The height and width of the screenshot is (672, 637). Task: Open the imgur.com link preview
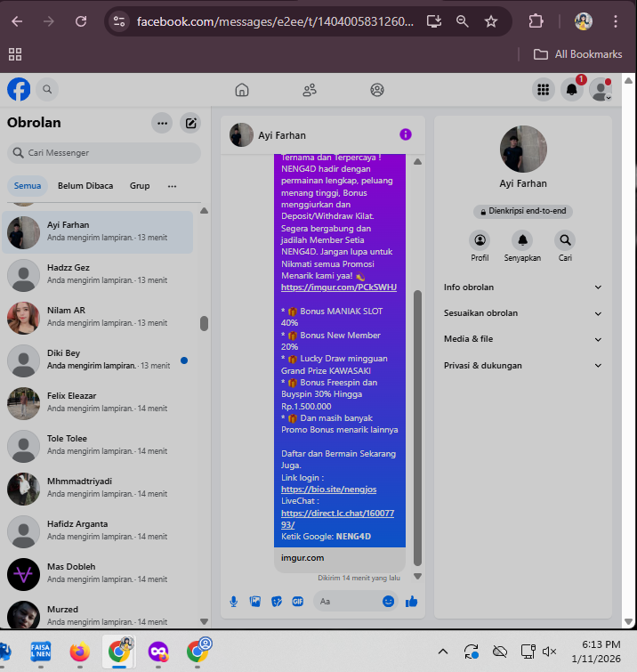[x=340, y=559]
